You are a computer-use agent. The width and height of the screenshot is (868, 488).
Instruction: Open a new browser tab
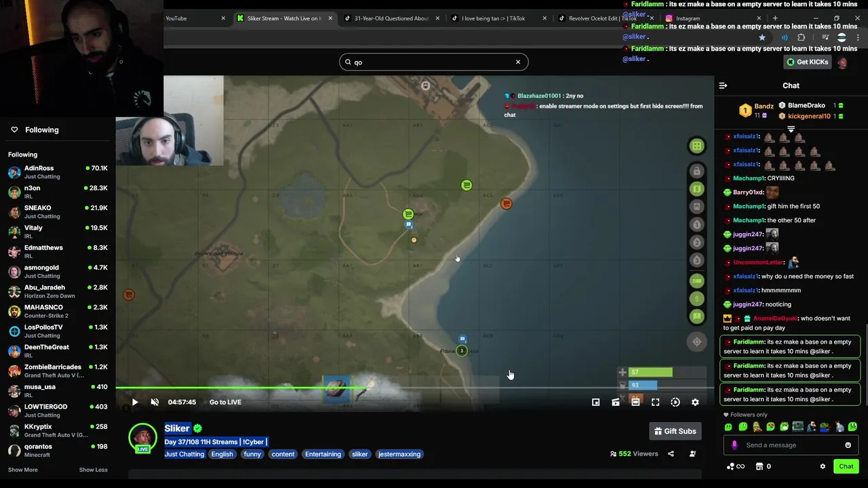pos(775,18)
